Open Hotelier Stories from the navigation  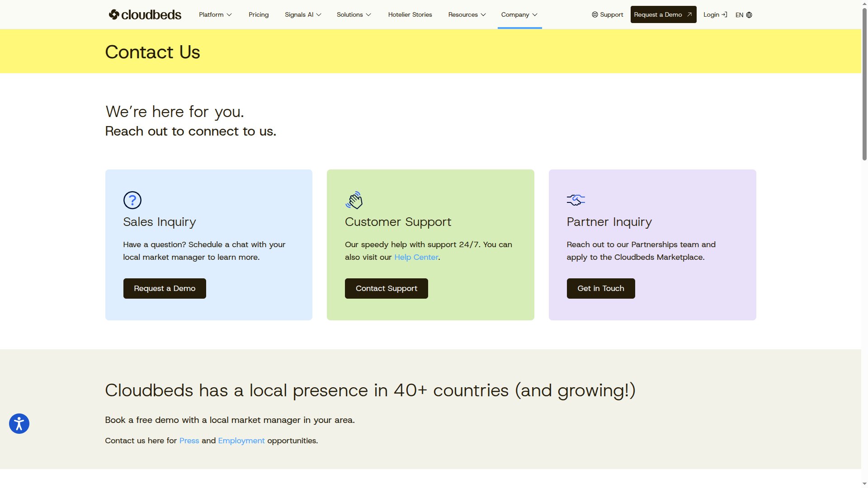[x=410, y=14]
